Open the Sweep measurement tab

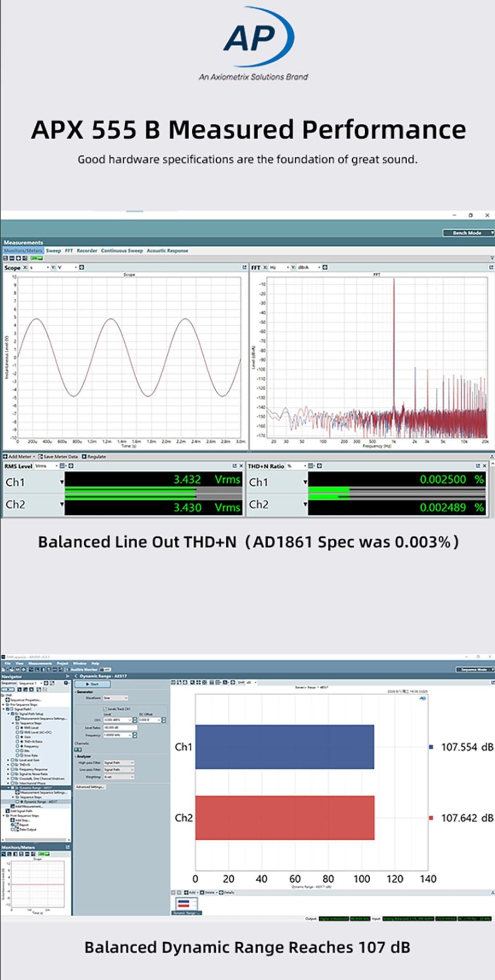click(x=54, y=250)
